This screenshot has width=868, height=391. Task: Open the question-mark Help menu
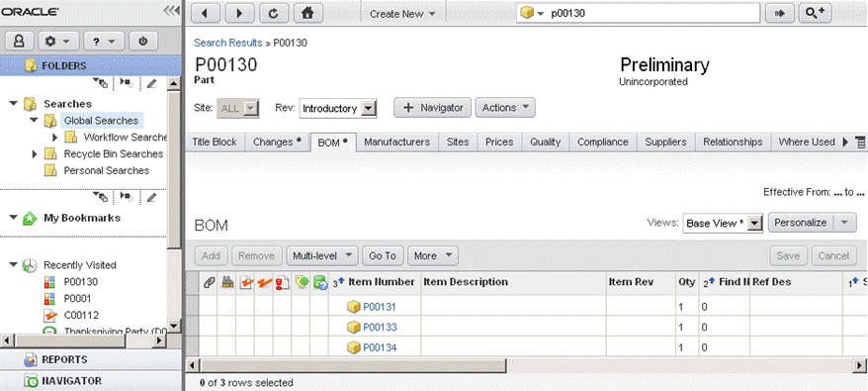click(104, 41)
